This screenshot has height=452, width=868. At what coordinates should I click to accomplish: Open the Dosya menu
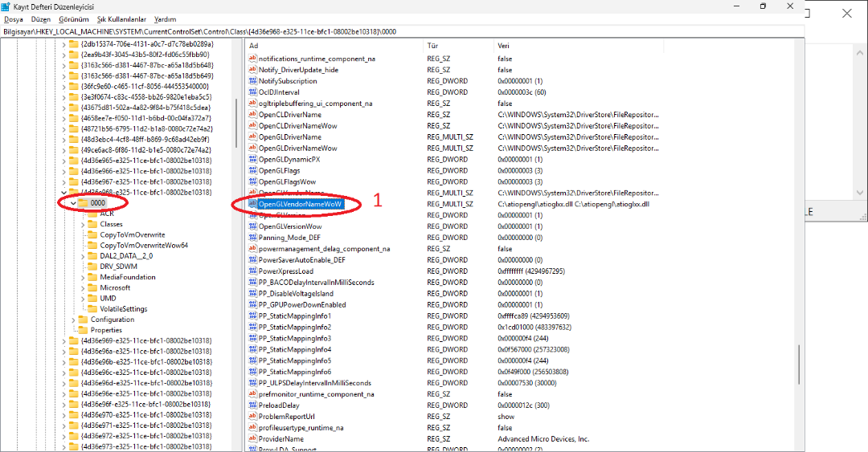tap(14, 19)
